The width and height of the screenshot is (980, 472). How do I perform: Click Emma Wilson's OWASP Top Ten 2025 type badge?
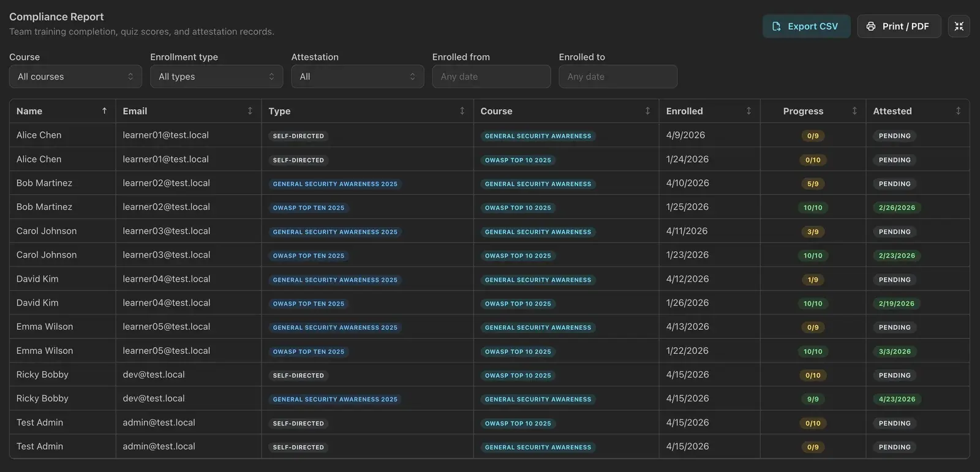[309, 351]
